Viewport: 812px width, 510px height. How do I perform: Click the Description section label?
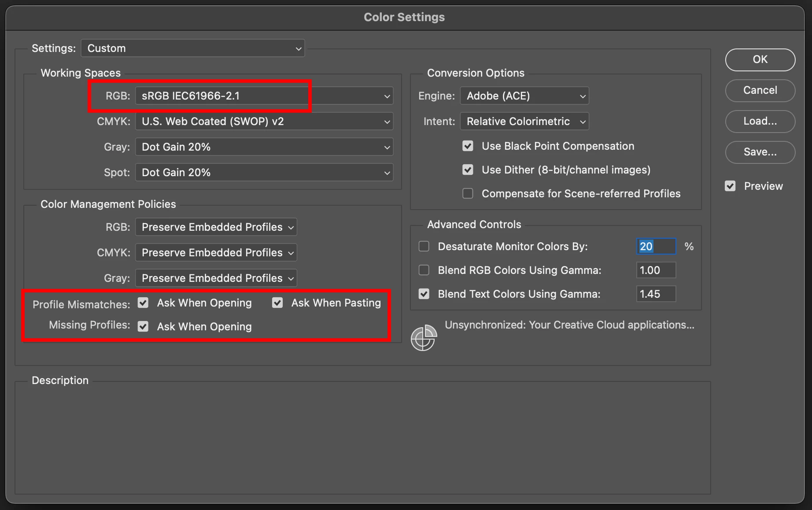click(60, 380)
